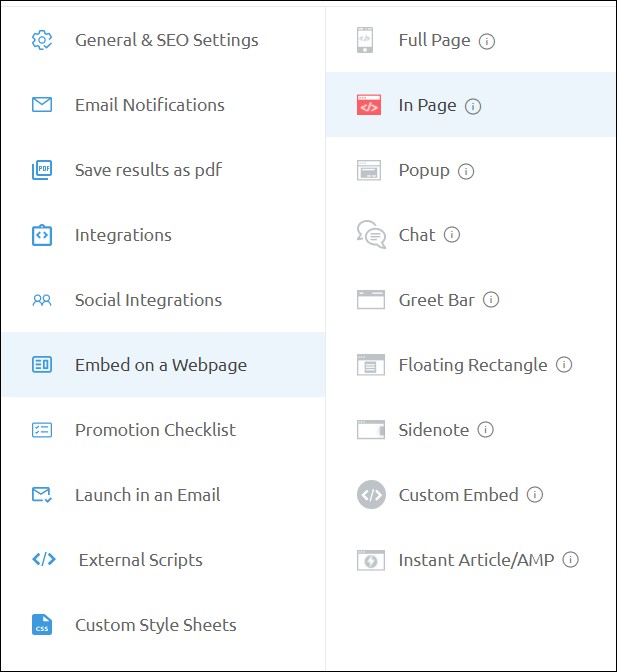Click the General & SEO Settings gear icon
The image size is (617, 672).
coord(42,40)
